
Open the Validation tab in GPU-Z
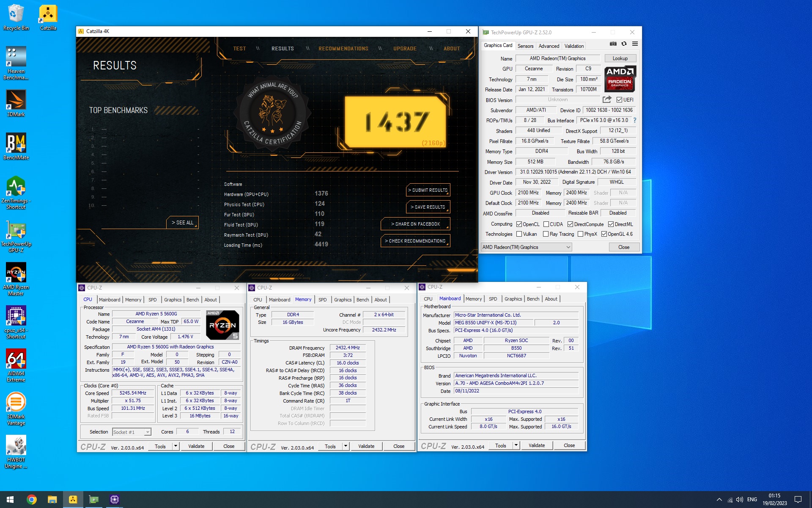[574, 46]
